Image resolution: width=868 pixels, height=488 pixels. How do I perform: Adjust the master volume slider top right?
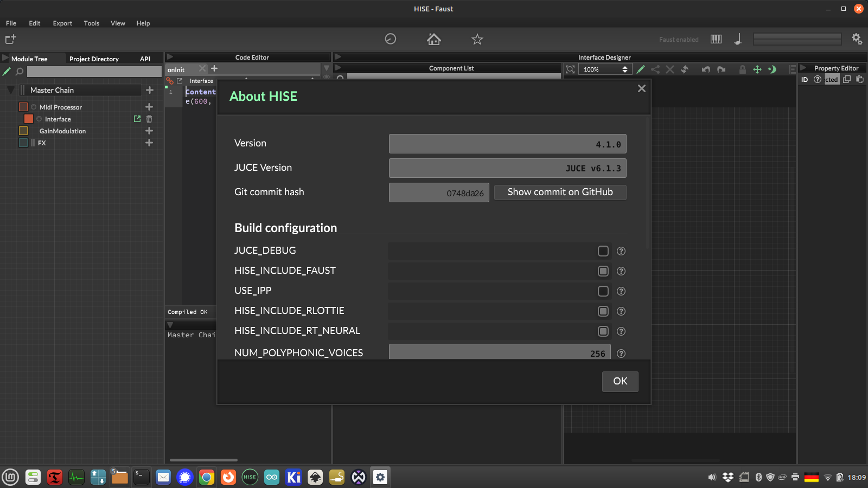click(796, 38)
